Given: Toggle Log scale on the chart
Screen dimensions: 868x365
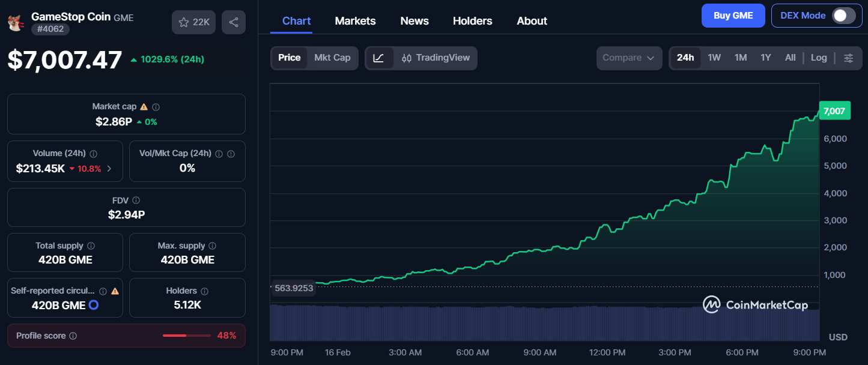Looking at the screenshot, I should click(819, 58).
